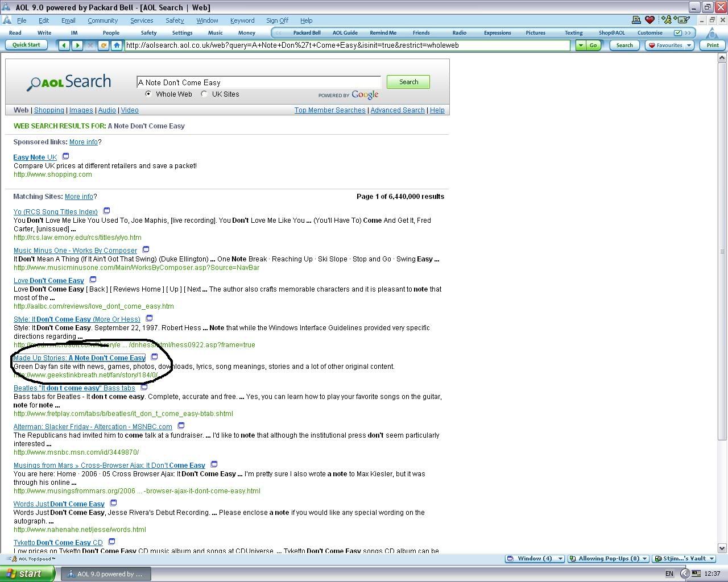Open the Sign Off menu
The height and width of the screenshot is (582, 728).
click(x=277, y=20)
